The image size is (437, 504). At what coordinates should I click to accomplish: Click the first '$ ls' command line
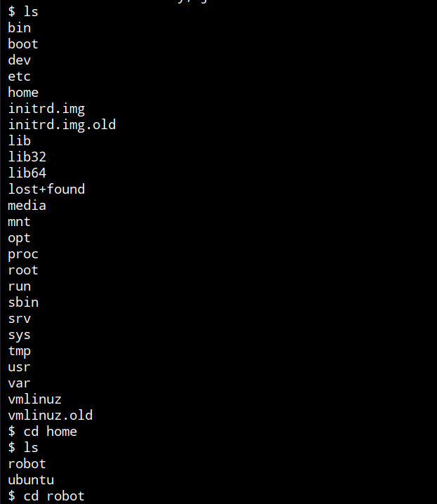pyautogui.click(x=23, y=11)
